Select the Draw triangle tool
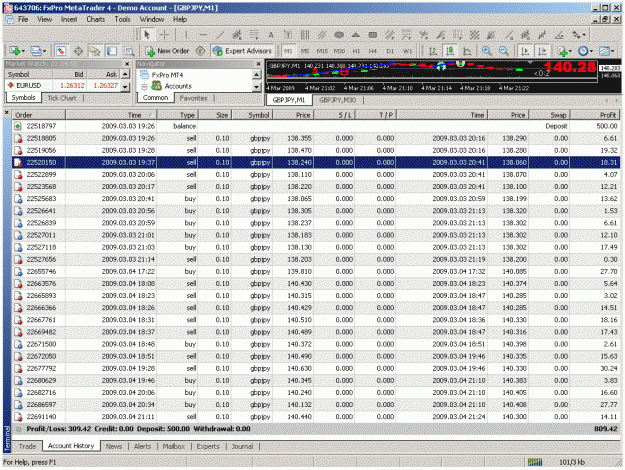 tap(356, 35)
